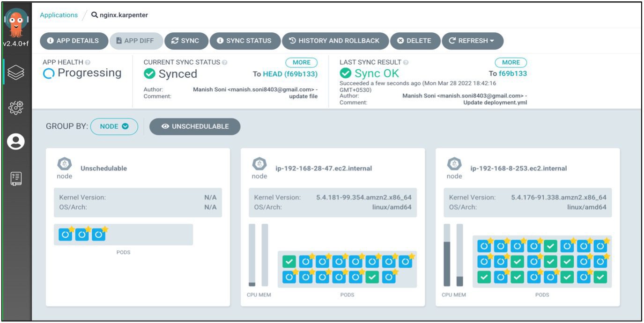Open User Info icon in sidebar
Image resolution: width=644 pixels, height=323 pixels.
(x=16, y=142)
